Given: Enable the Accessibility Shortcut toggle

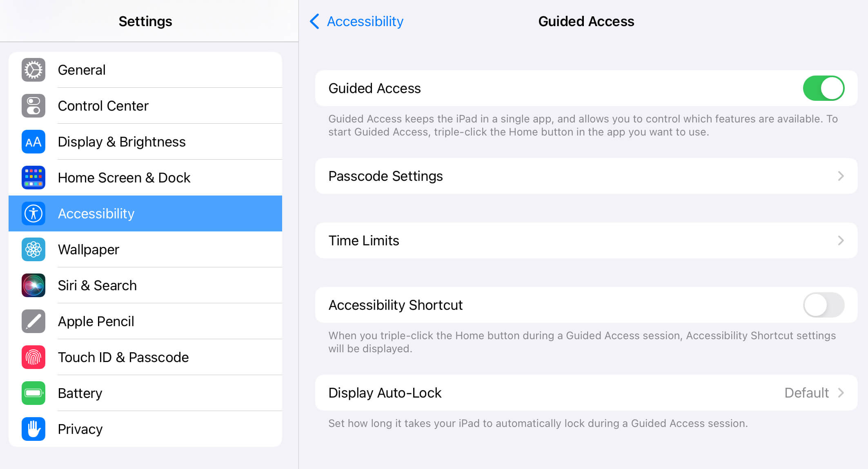Looking at the screenshot, I should (x=823, y=305).
